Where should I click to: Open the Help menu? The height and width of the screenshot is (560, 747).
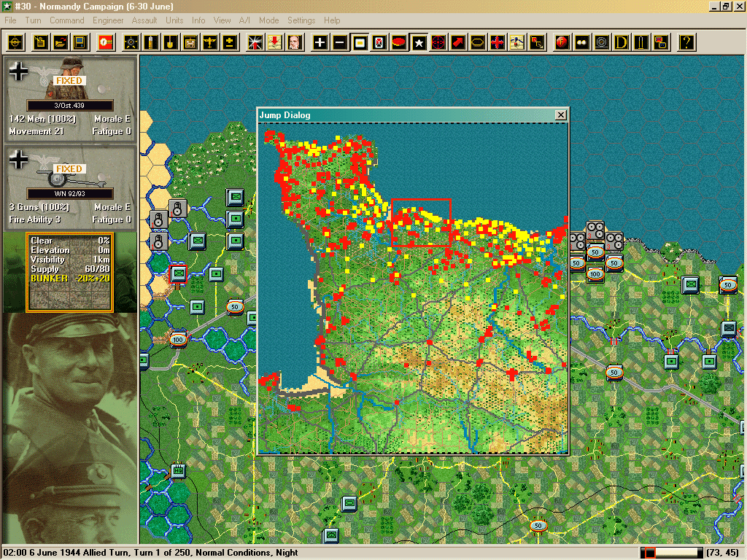coord(332,20)
